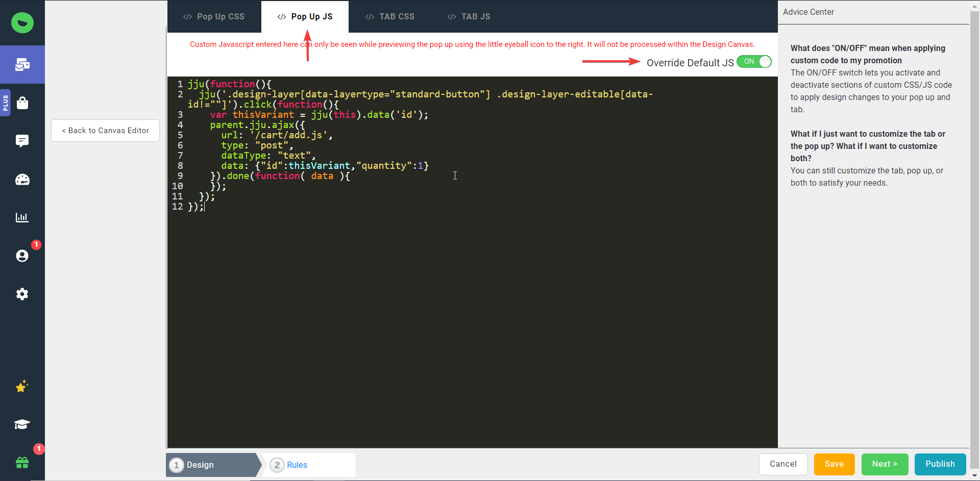This screenshot has width=980, height=481.
Task: Open the account profile icon with notification
Action: [22, 256]
